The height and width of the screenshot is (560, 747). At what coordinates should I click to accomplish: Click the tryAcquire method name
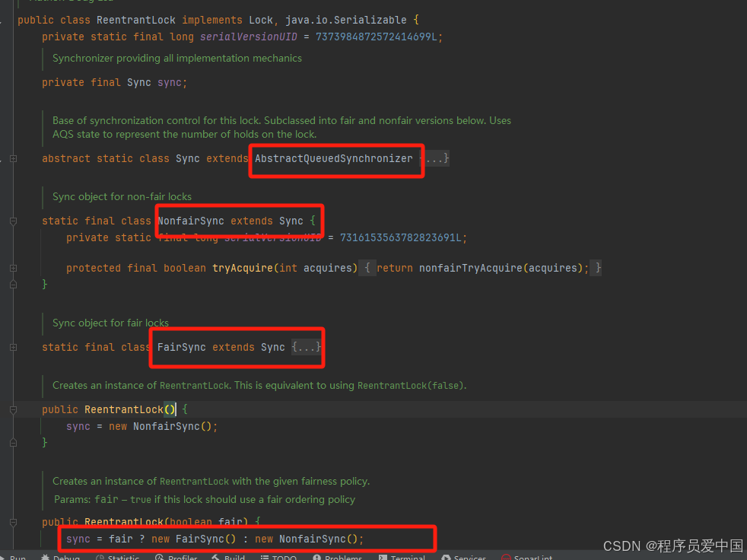point(243,268)
